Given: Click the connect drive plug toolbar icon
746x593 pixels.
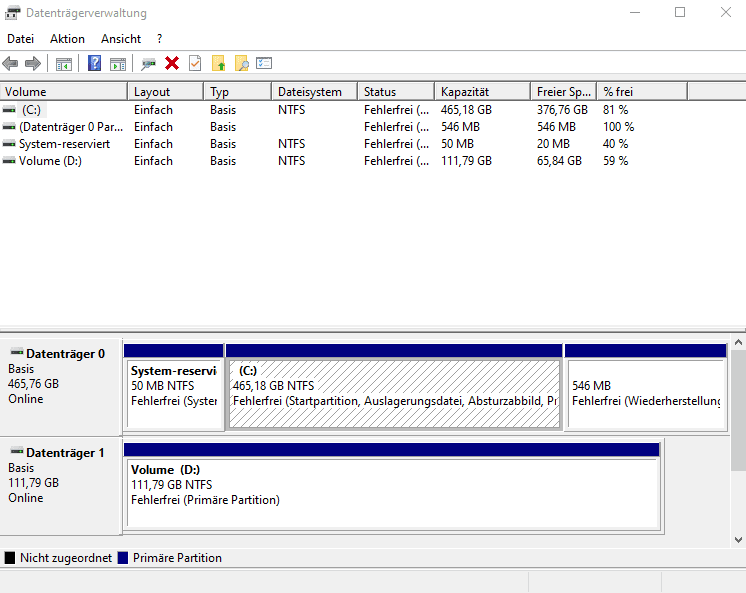Looking at the screenshot, I should click(x=148, y=63).
